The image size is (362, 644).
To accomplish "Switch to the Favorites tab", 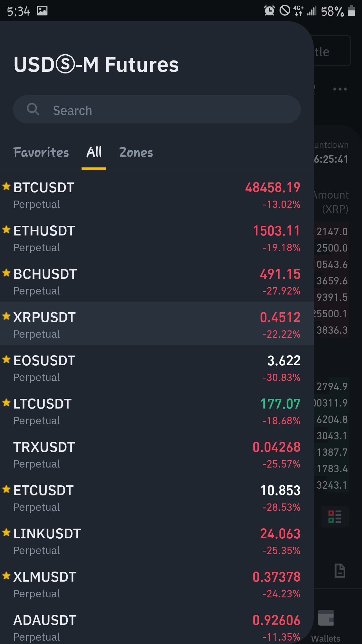I will (41, 153).
